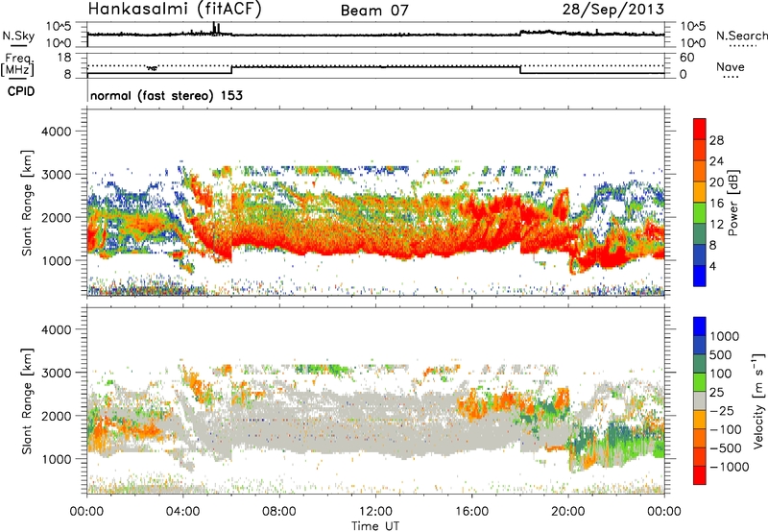This screenshot has height=532, width=768.
Task: Click the 'N.Sky' axis label
Action: (18, 36)
